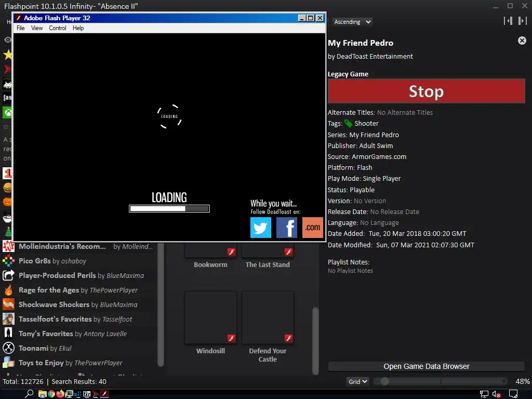Click the Rage for the Ages flame icon
Viewport: 532px width, 399px height.
coord(8,290)
